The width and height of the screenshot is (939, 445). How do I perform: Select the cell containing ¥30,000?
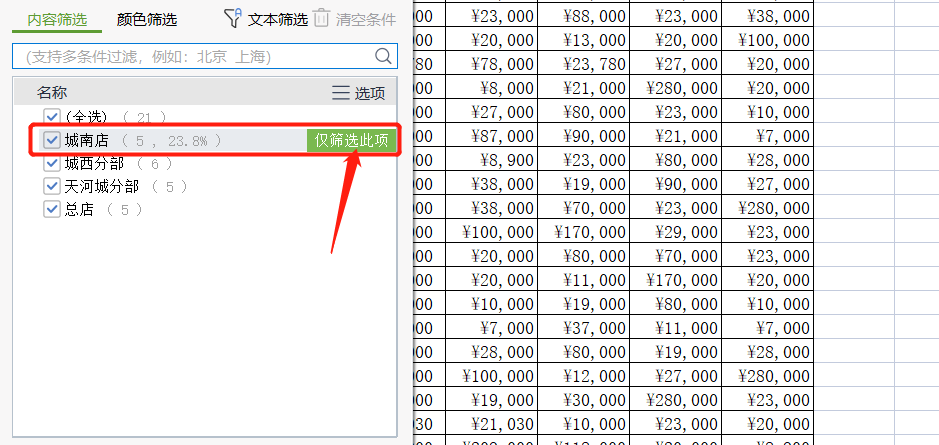click(583, 399)
